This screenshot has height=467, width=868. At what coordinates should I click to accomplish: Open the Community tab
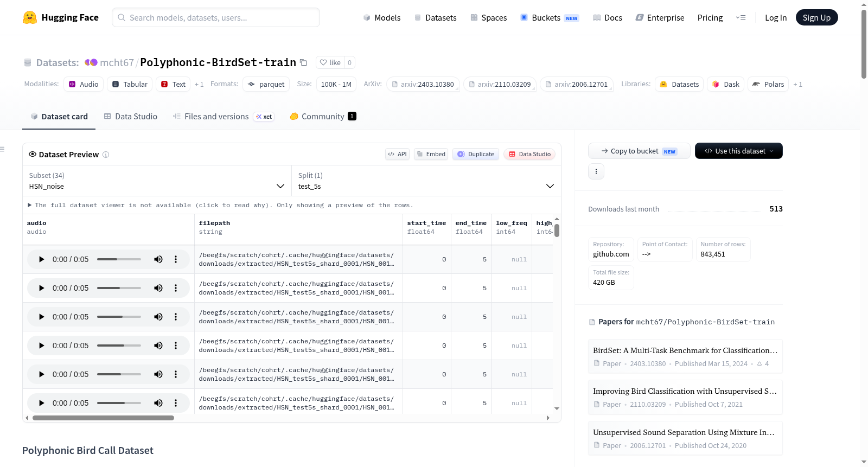pos(323,117)
